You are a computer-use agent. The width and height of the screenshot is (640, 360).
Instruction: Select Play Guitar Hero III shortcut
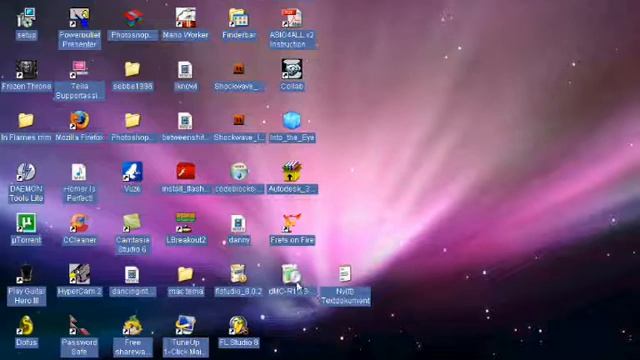26,275
